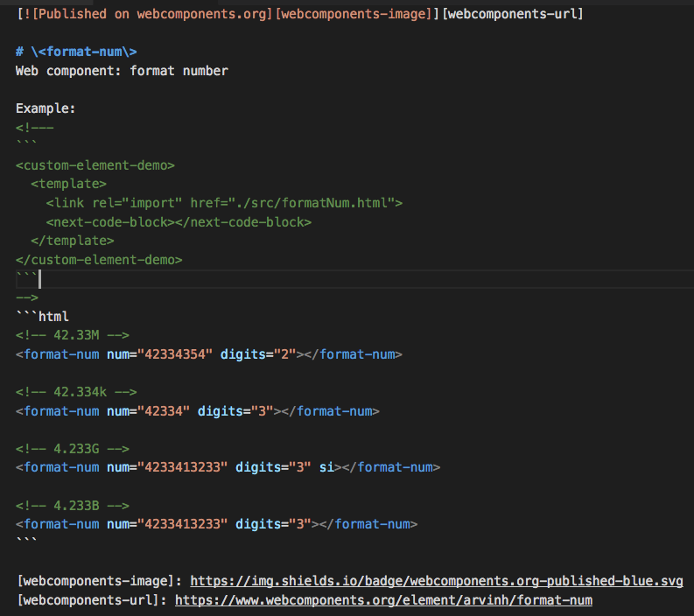The width and height of the screenshot is (694, 616).
Task: Click the '<!-- 42.33M -->' comment
Action: tap(73, 335)
